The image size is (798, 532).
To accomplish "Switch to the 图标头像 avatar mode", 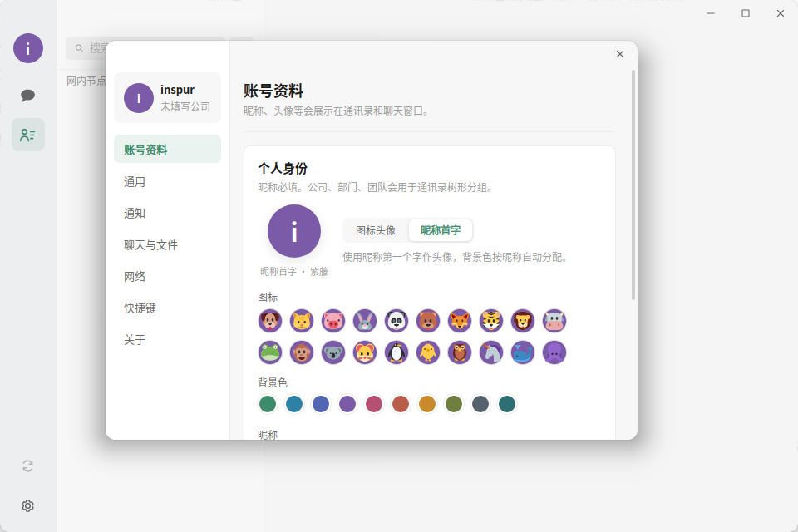I will click(x=376, y=230).
